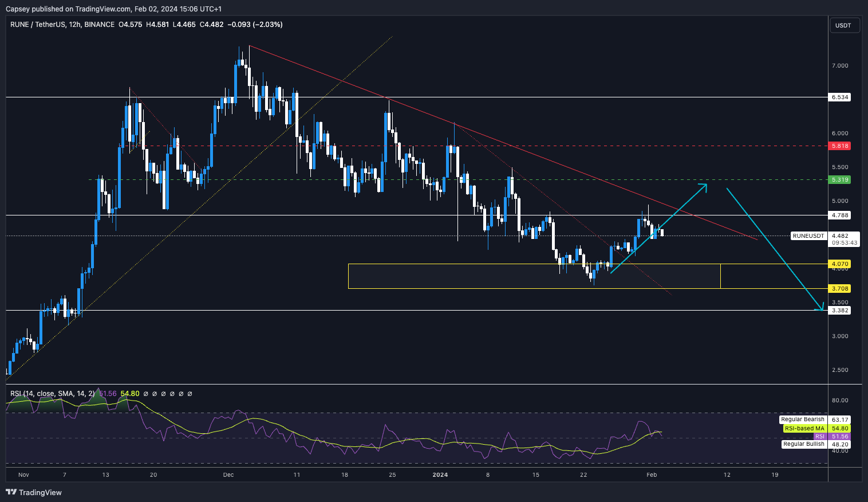The height and width of the screenshot is (502, 868).
Task: Select the RSI-based MA label
Action: (804, 428)
